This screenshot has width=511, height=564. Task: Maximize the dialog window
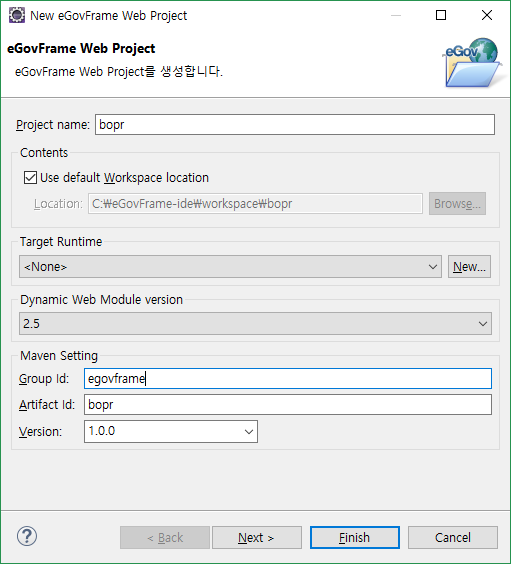coord(441,15)
